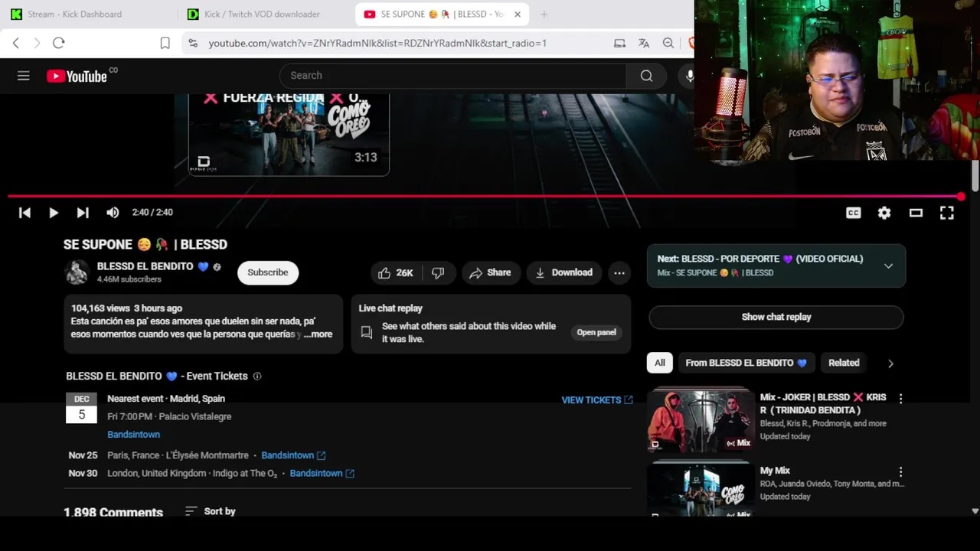Select the All filter chip
The height and width of the screenshot is (551, 980).
(x=660, y=363)
